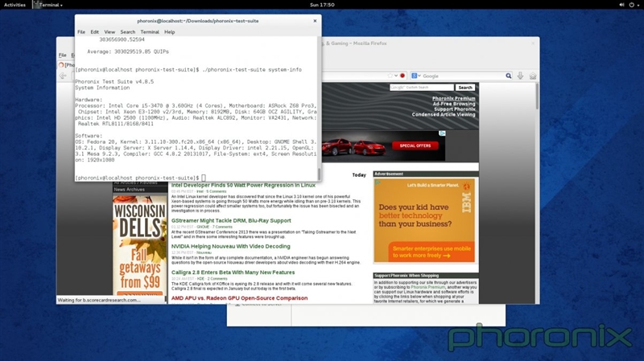
Task: Open the terminal Edit menu
Action: pyautogui.click(x=95, y=32)
